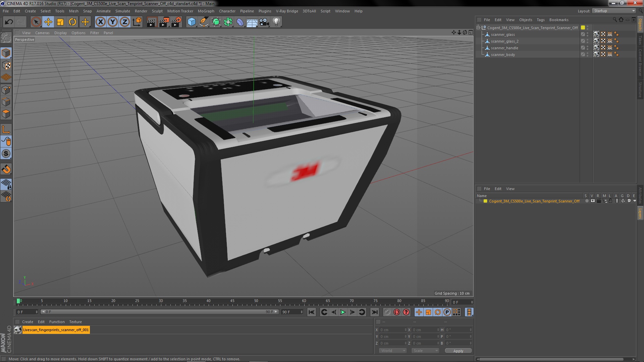The height and width of the screenshot is (362, 644).
Task: Open Edit Render Settings icon
Action: (176, 22)
